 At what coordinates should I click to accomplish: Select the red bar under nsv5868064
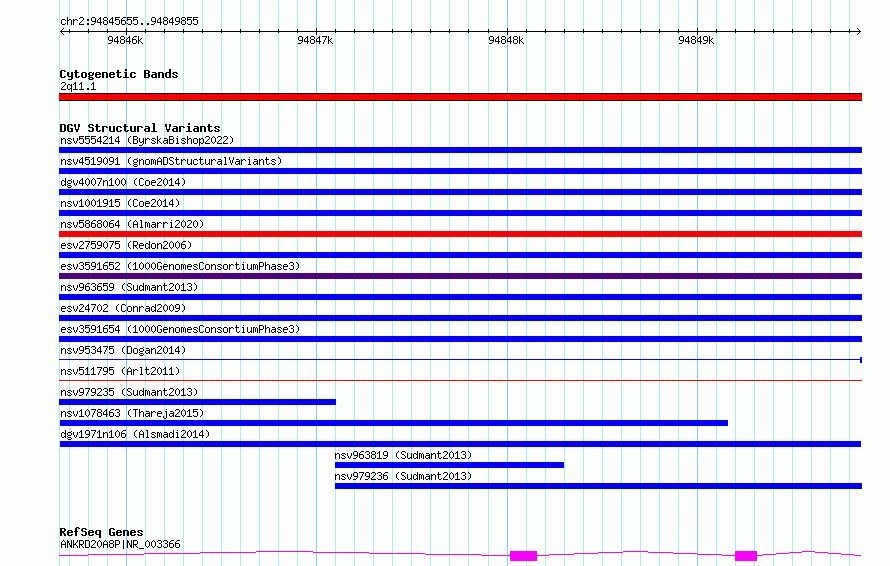coord(460,234)
